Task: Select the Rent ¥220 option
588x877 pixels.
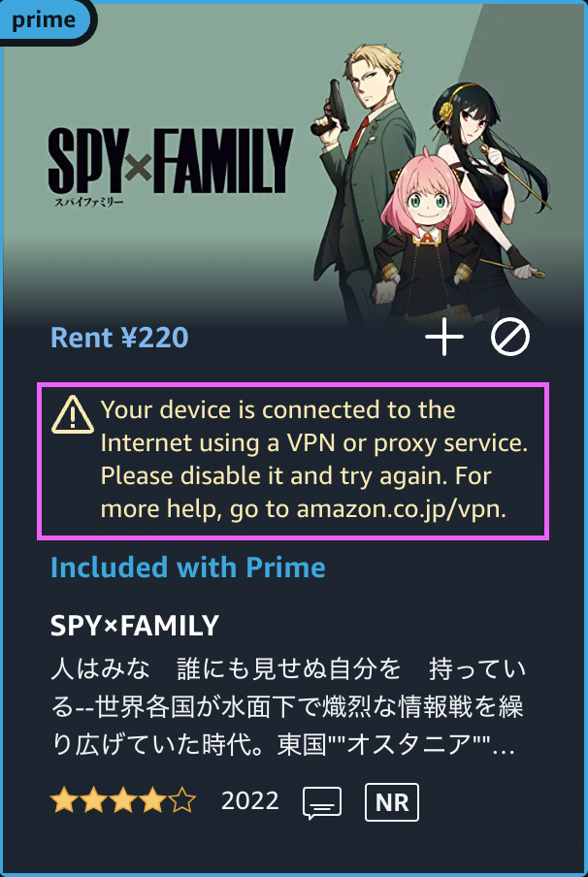Action: pos(119,338)
